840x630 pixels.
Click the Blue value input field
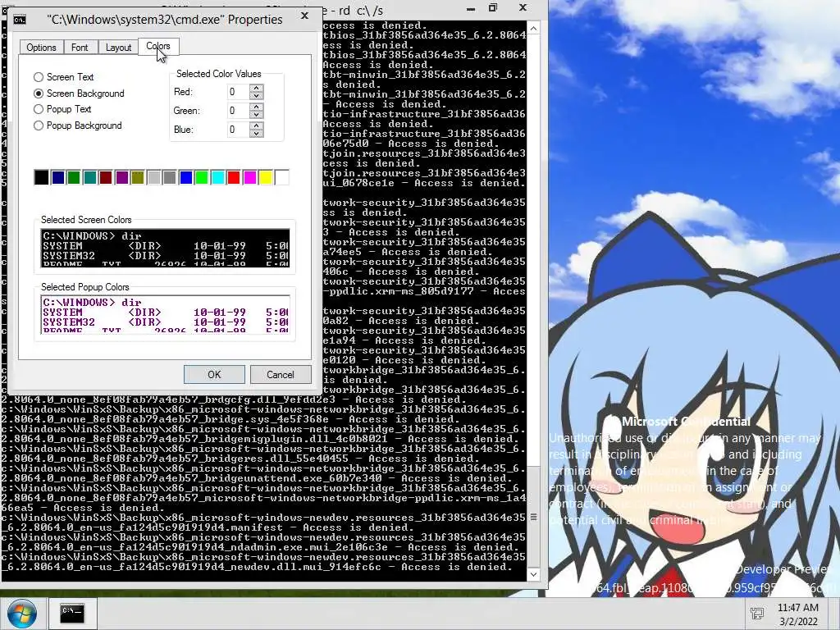pos(239,129)
